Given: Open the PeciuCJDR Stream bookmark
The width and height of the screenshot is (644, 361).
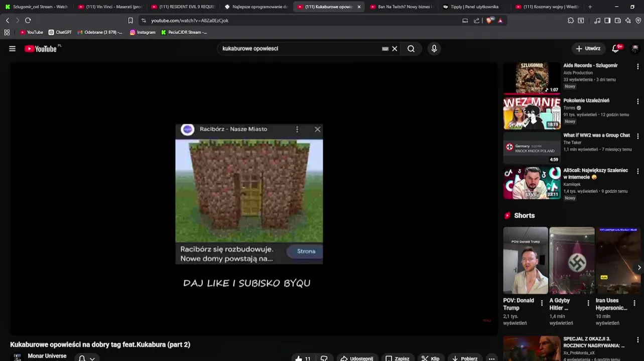Looking at the screenshot, I should [184, 32].
